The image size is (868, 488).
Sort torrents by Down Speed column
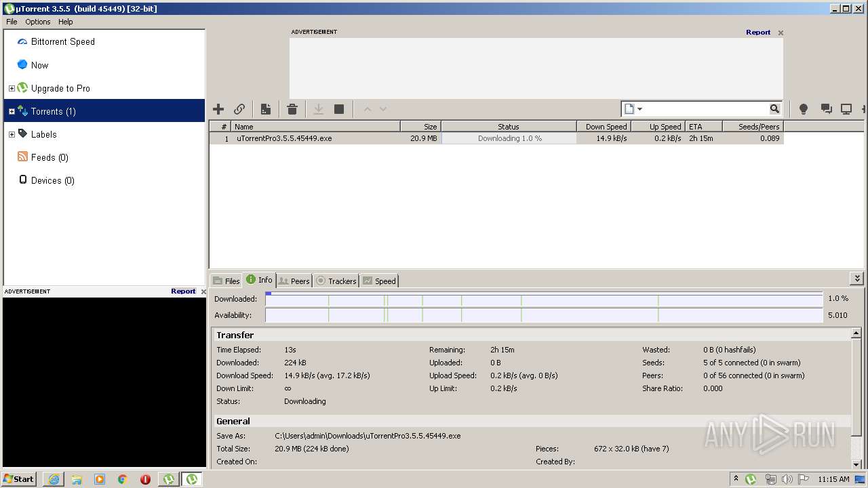[604, 126]
